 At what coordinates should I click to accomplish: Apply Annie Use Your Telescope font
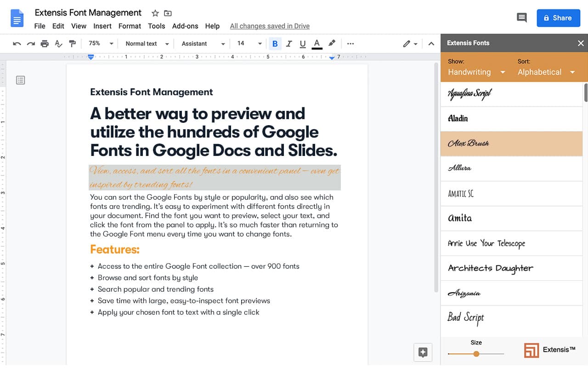511,243
